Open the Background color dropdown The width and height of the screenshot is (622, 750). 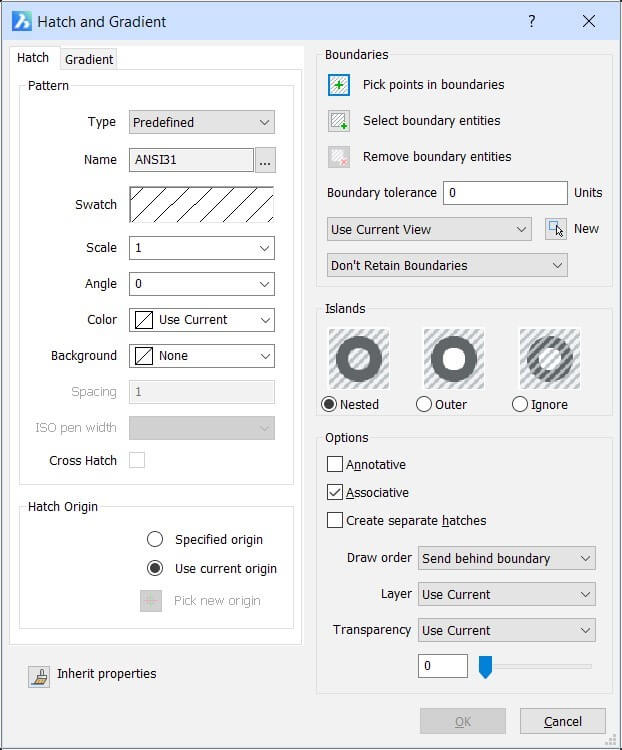click(x=202, y=356)
